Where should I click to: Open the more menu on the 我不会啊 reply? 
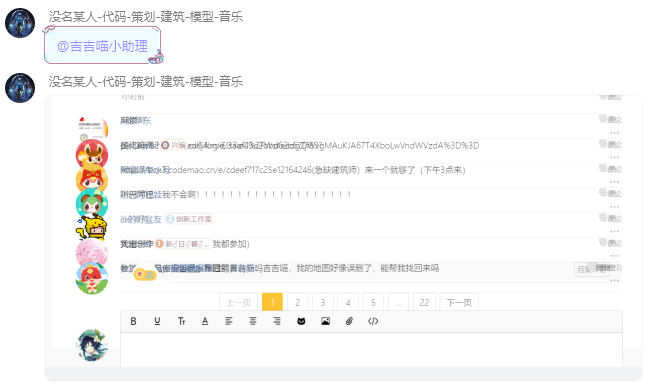[615, 206]
